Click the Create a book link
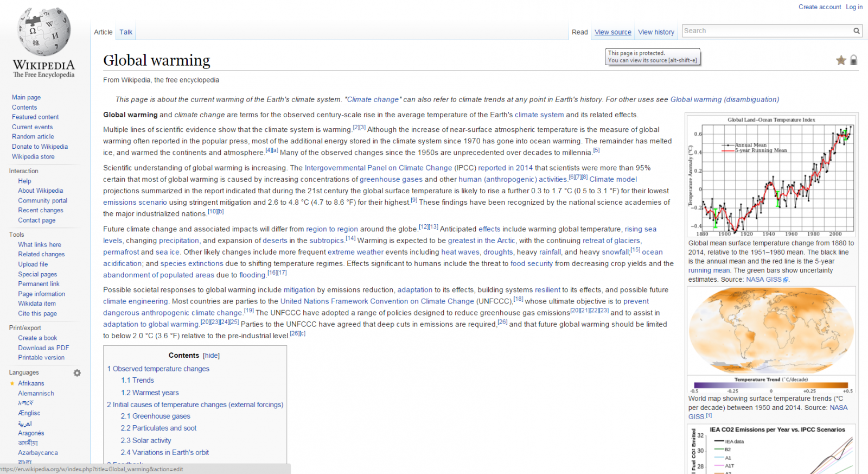Viewport: 868px width, 474px height. point(37,338)
